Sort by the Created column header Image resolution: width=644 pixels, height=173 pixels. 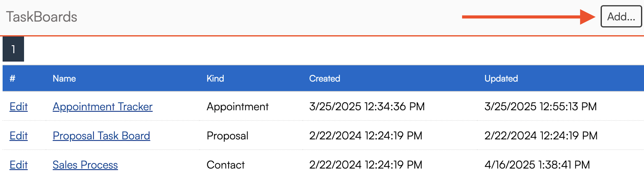[324, 78]
